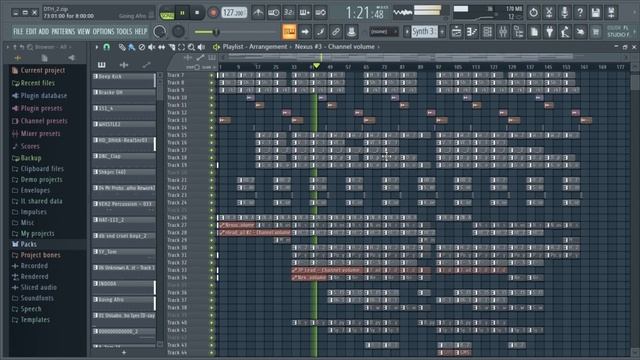Click the audio editor scissors icon
Viewport: 640px width, 360px height.
coord(549,13)
